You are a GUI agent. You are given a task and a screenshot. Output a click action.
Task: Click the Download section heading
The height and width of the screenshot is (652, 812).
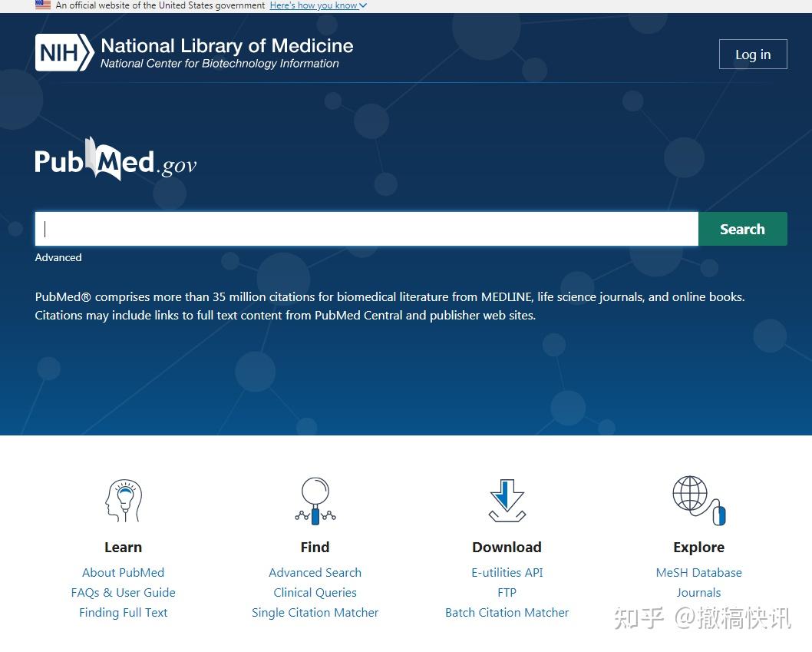(x=507, y=548)
